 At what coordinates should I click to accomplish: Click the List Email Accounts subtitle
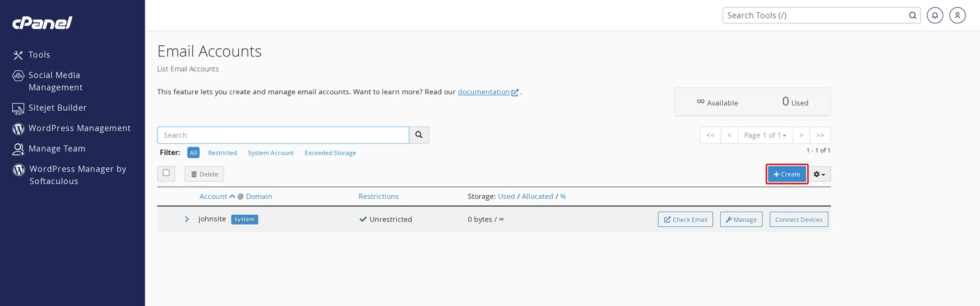click(x=188, y=69)
